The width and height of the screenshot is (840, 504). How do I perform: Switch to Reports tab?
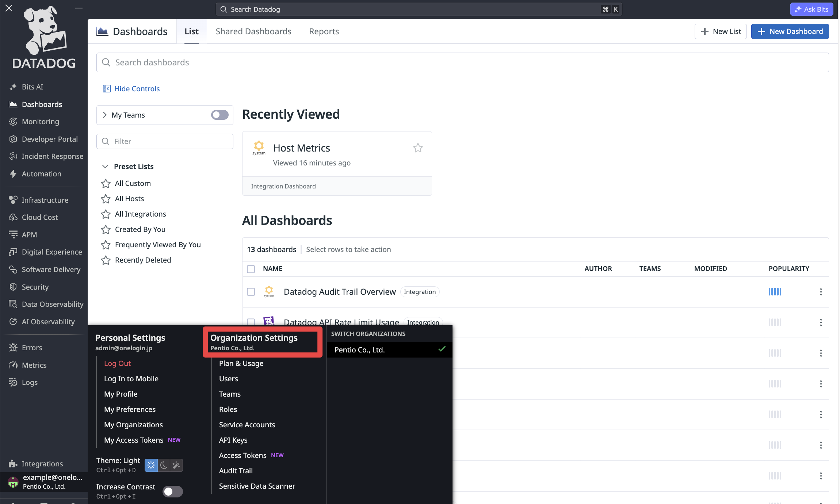click(324, 31)
